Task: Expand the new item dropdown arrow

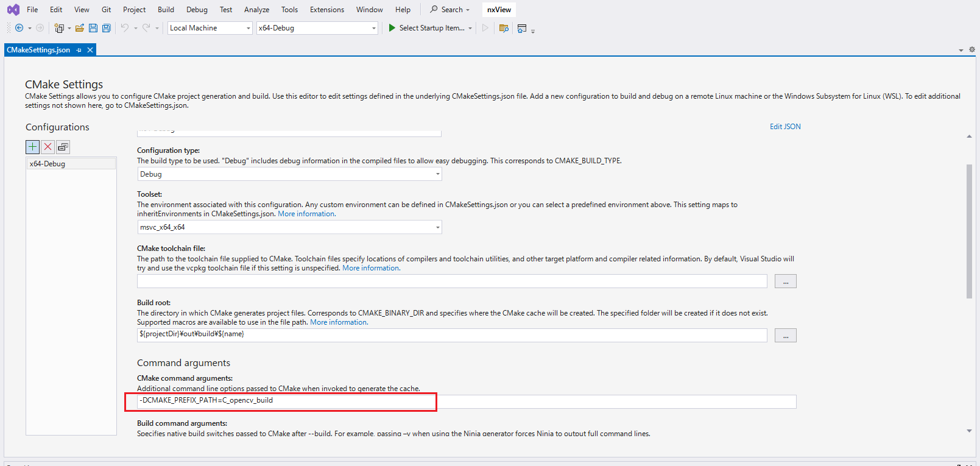Action: [69, 29]
